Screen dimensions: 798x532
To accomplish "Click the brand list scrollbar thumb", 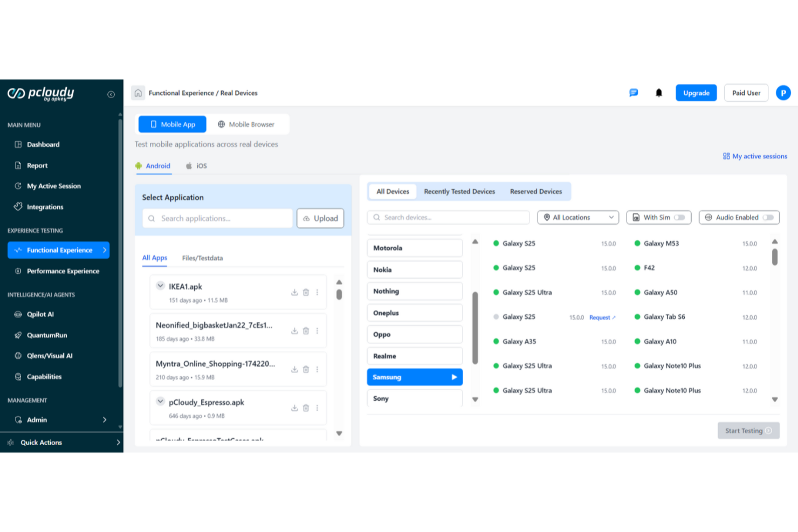I will point(475,328).
